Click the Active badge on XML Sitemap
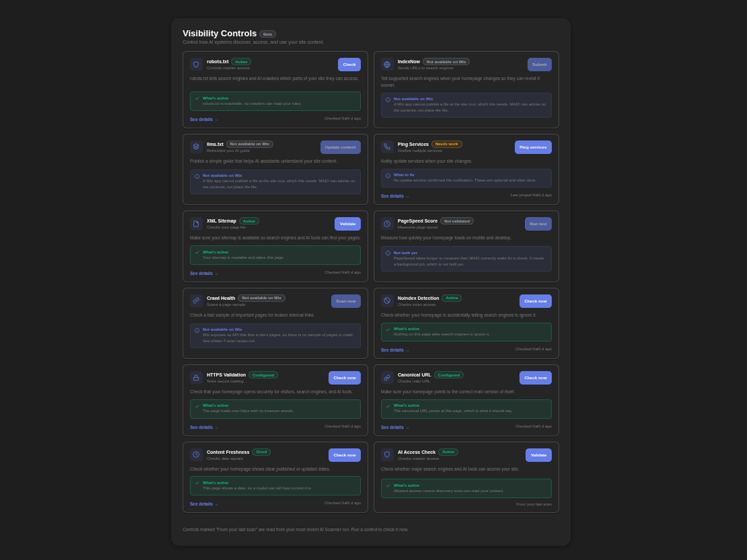The image size is (747, 560). pyautogui.click(x=249, y=221)
